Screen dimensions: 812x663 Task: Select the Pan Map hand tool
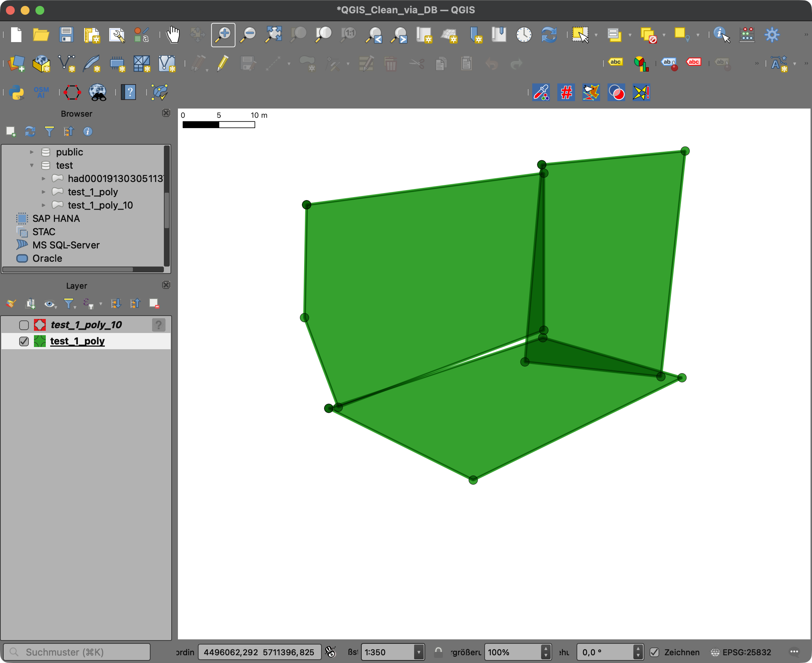pyautogui.click(x=173, y=35)
